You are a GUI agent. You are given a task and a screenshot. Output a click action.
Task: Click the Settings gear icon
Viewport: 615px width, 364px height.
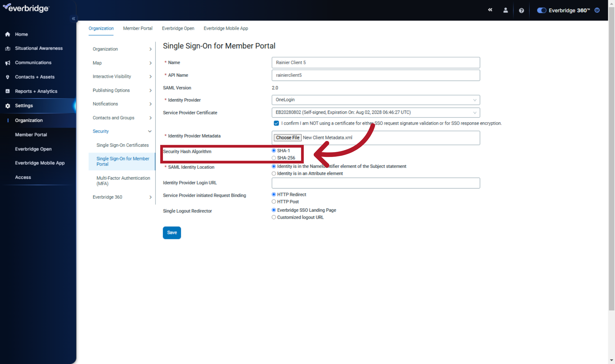pos(7,106)
